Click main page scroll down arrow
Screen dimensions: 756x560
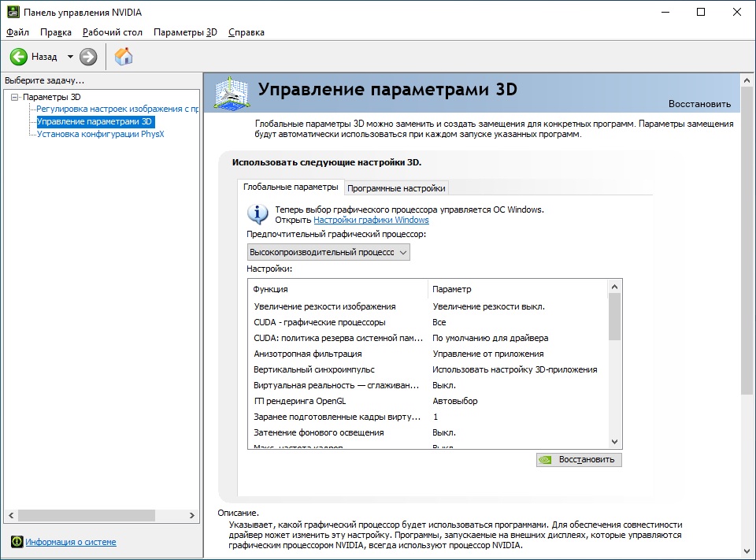click(747, 551)
